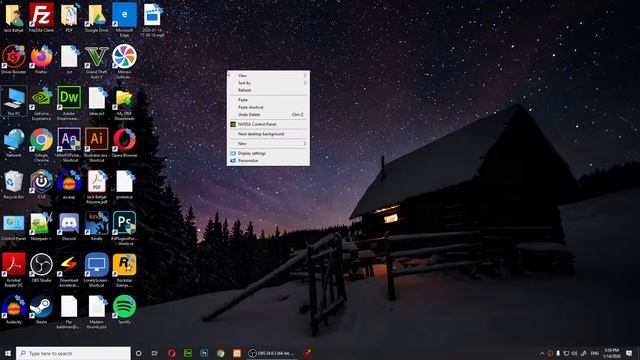Select the This PC desktop icon
Screen dimensions: 640x360
(x=14, y=101)
